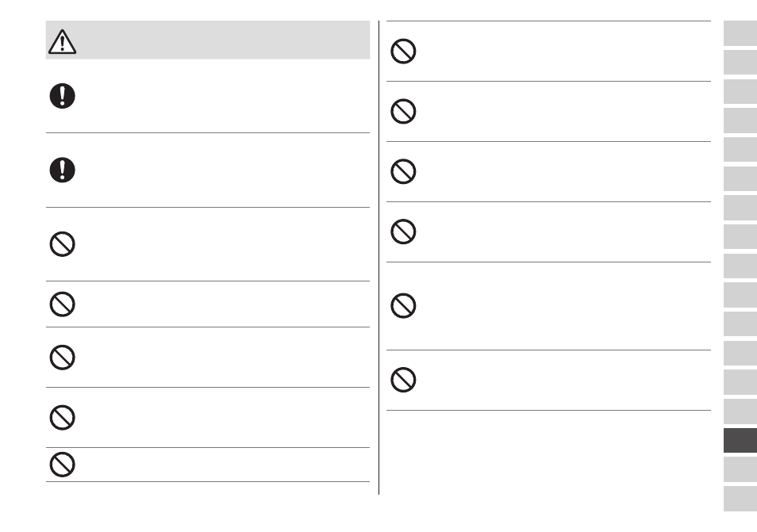Image resolution: width=757 pixels, height=532 pixels.
Task: Select the dark highlighted side index tab
Action: [740, 440]
